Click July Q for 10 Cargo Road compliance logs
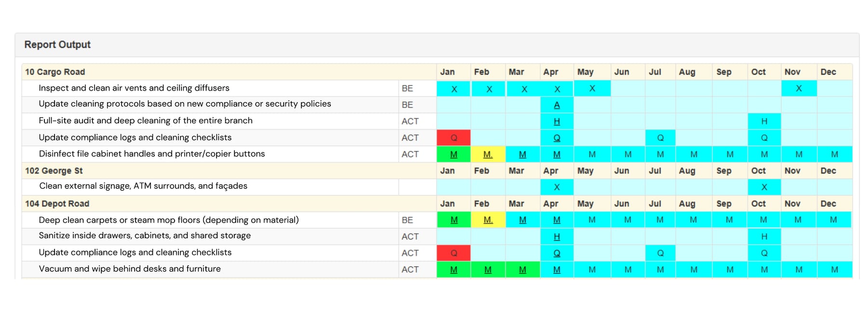868x310 pixels. coord(660,138)
